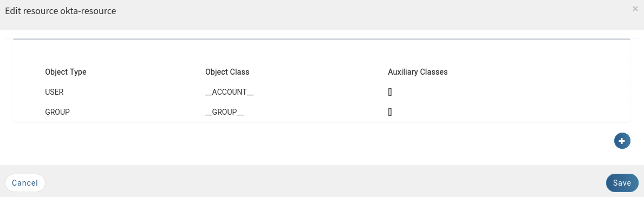The width and height of the screenshot is (644, 197).
Task: Click the Auxiliary Classes column header
Action: click(x=418, y=72)
